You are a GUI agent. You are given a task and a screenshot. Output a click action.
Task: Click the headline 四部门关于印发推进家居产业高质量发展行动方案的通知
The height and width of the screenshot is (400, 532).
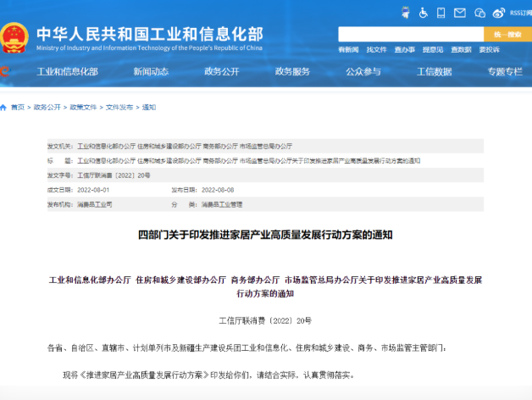pos(265,235)
